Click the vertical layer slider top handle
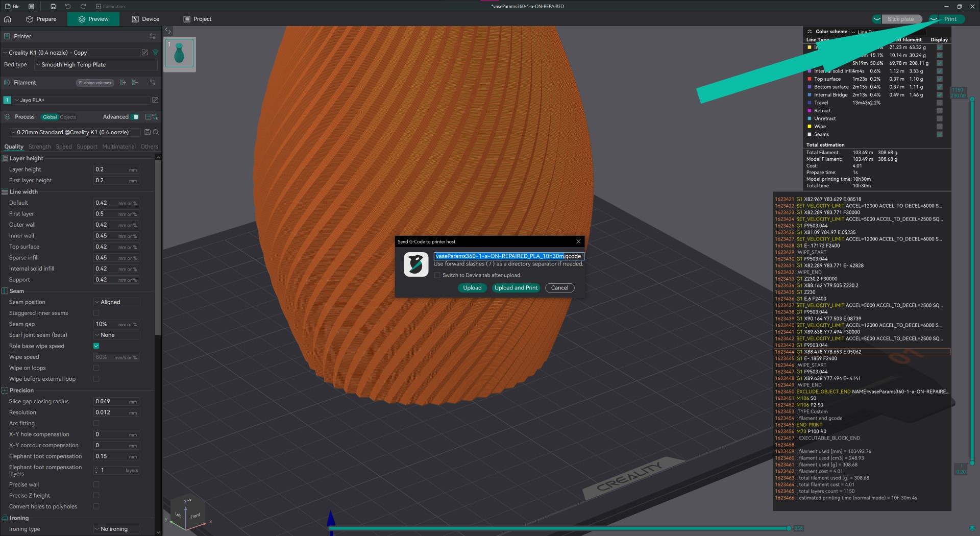This screenshot has width=980, height=536. 972,99
